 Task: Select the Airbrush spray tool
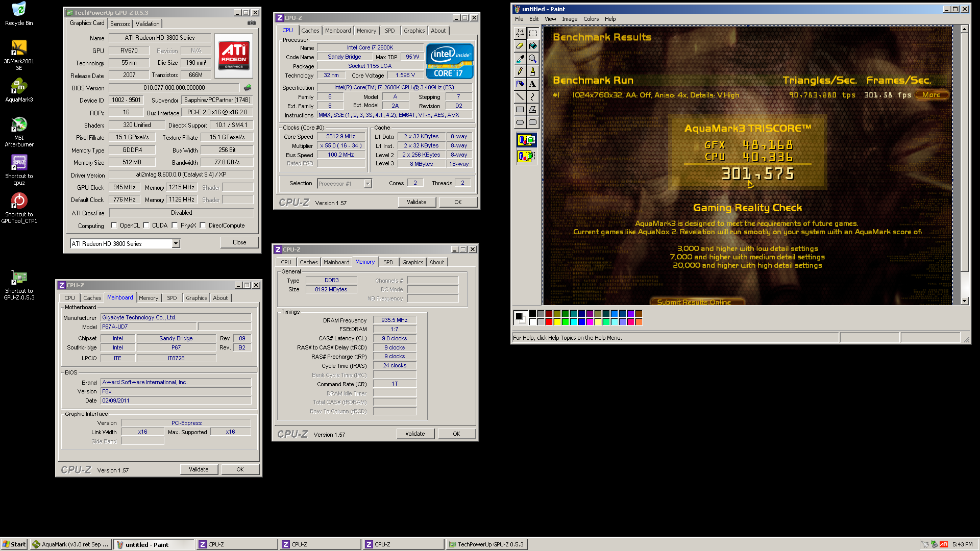point(520,84)
